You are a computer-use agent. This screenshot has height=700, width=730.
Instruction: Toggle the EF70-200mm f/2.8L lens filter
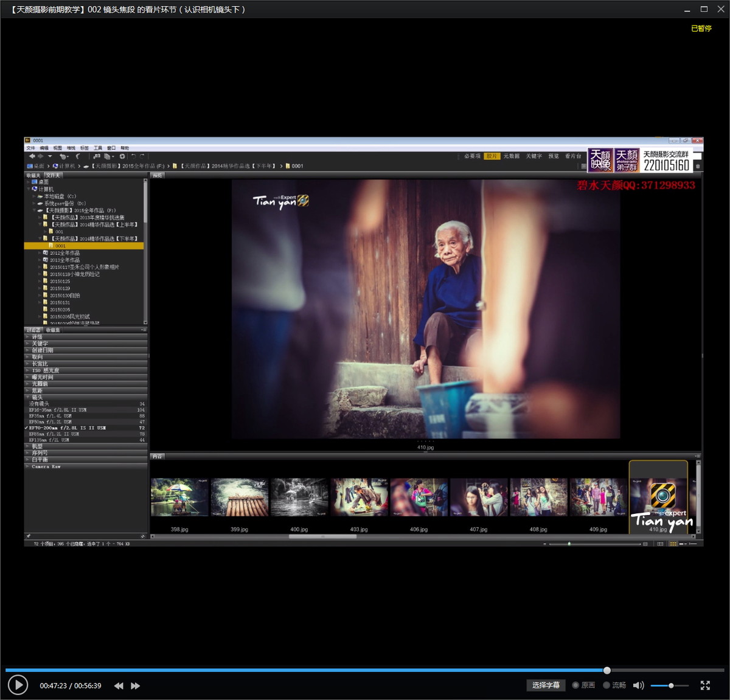point(67,428)
